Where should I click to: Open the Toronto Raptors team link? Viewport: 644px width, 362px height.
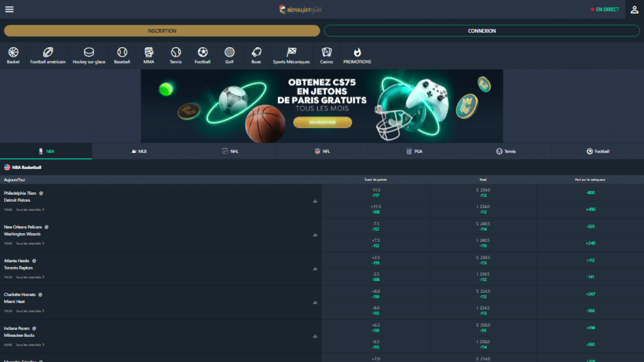[x=18, y=268]
